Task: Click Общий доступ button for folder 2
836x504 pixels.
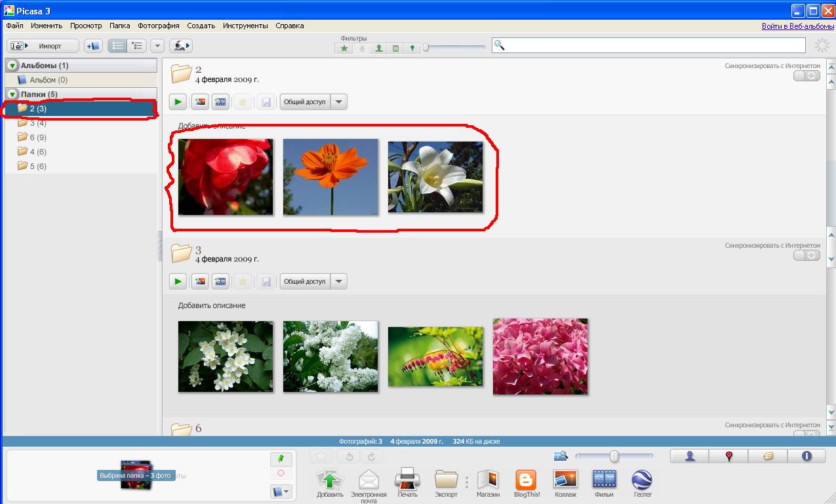Action: tap(305, 102)
